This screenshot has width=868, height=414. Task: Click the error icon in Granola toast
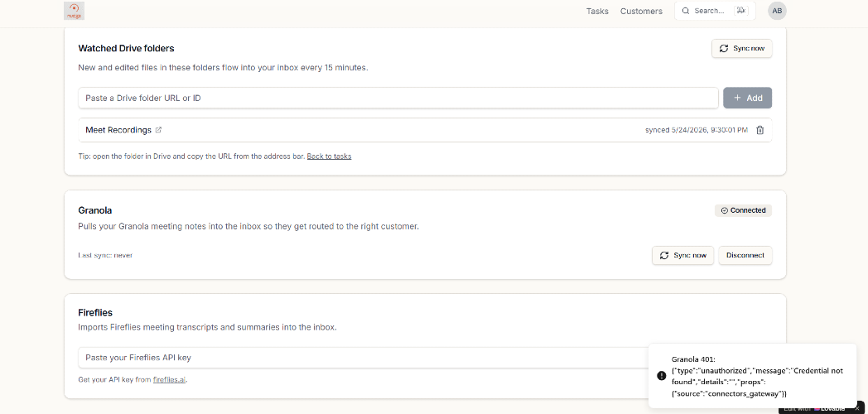click(662, 376)
